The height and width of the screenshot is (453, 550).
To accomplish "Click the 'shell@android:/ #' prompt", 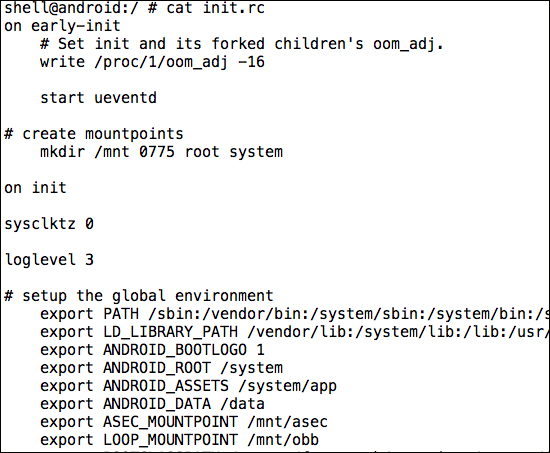I will (x=80, y=8).
